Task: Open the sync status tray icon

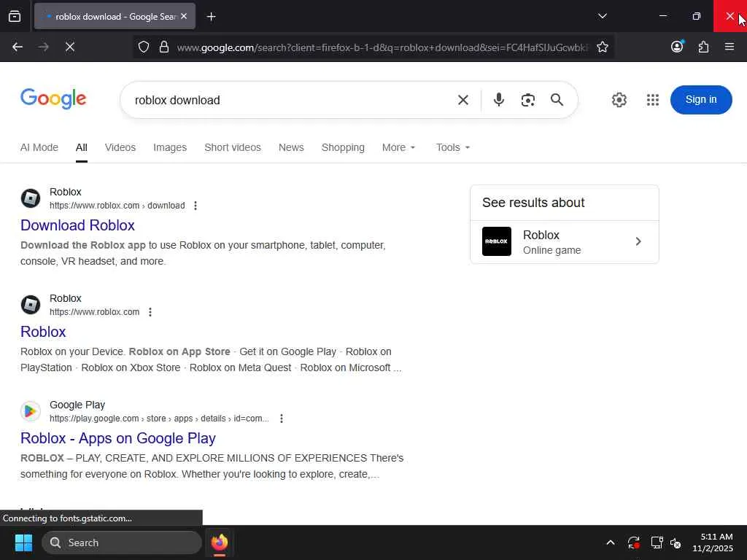Action: 633,542
